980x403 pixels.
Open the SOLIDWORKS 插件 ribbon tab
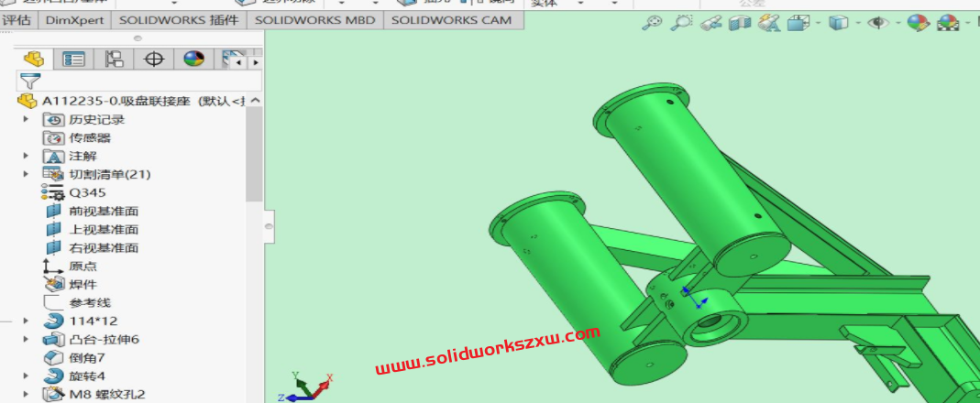pos(179,20)
